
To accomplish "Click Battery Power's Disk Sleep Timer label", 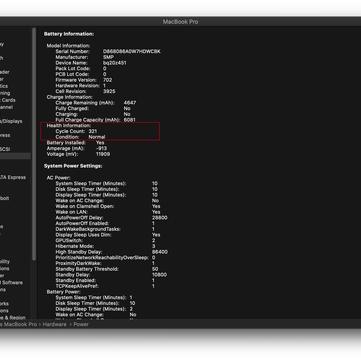I will [87, 303].
